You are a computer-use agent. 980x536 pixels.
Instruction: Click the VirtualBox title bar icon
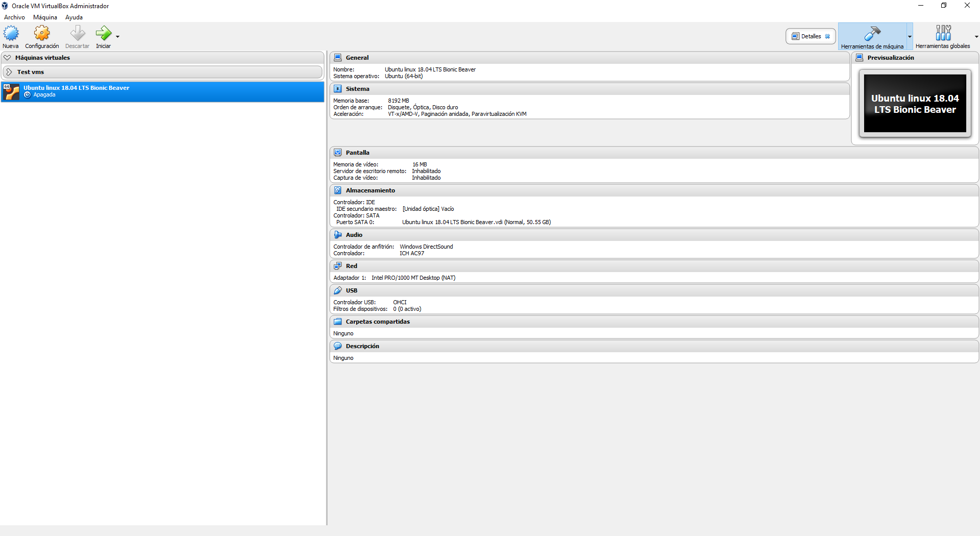[5, 6]
